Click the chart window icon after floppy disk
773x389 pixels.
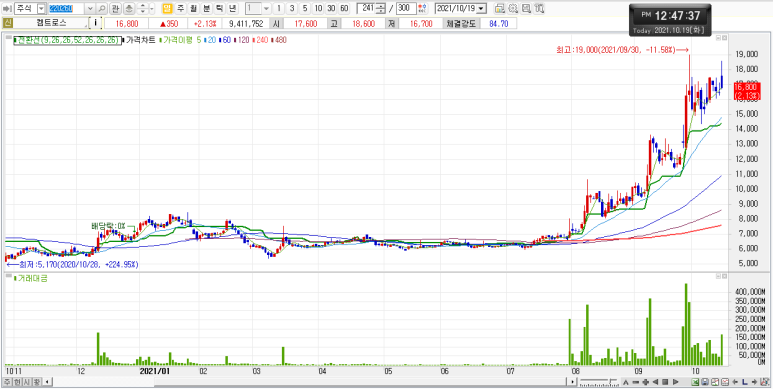[715, 382]
